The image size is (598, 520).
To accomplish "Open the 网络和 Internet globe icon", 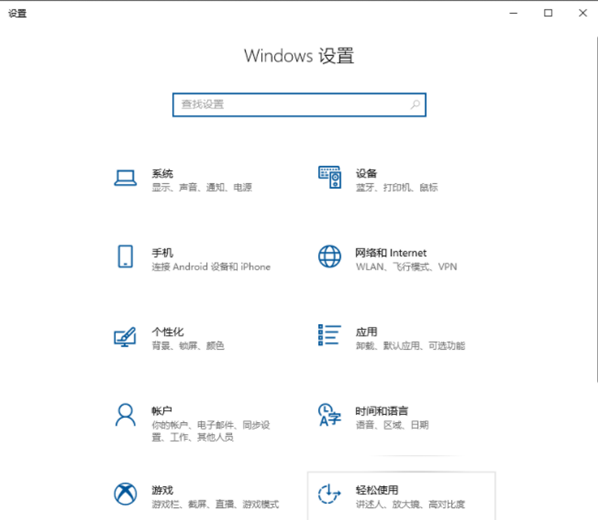I will (x=330, y=256).
